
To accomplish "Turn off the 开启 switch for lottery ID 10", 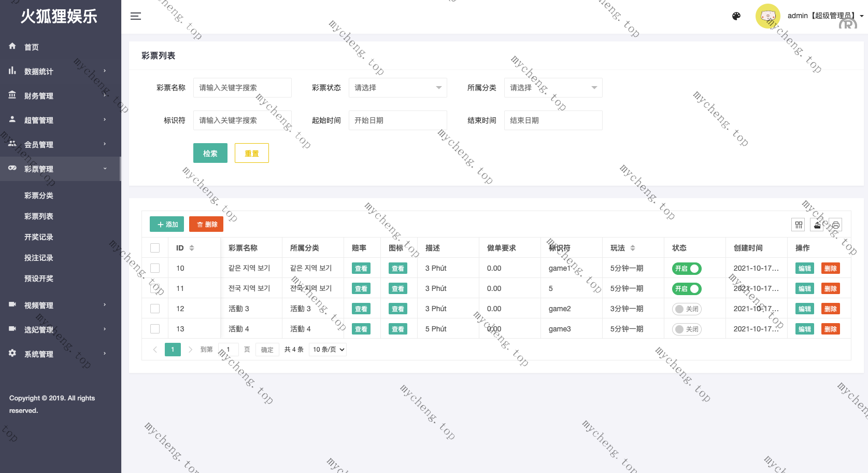I will coord(687,269).
